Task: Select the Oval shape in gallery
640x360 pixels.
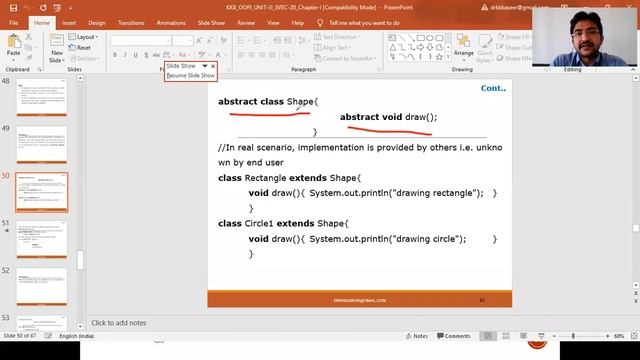Action: 430,38
